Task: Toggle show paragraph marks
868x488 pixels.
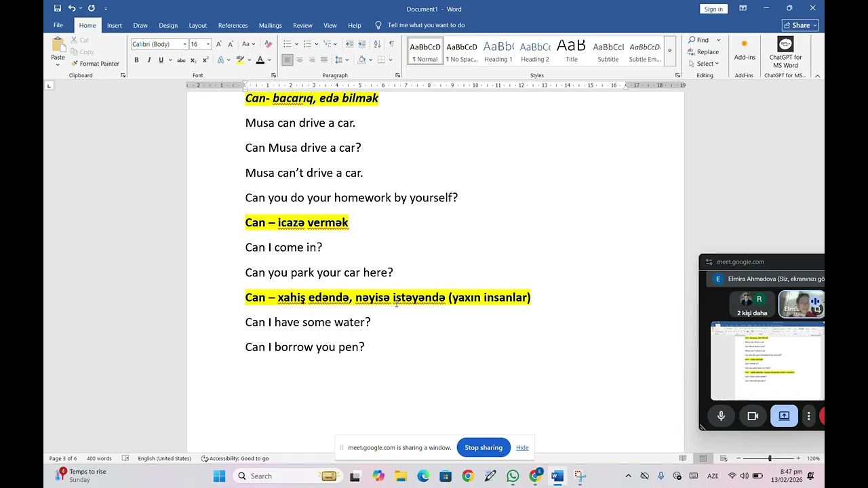Action: [x=391, y=44]
